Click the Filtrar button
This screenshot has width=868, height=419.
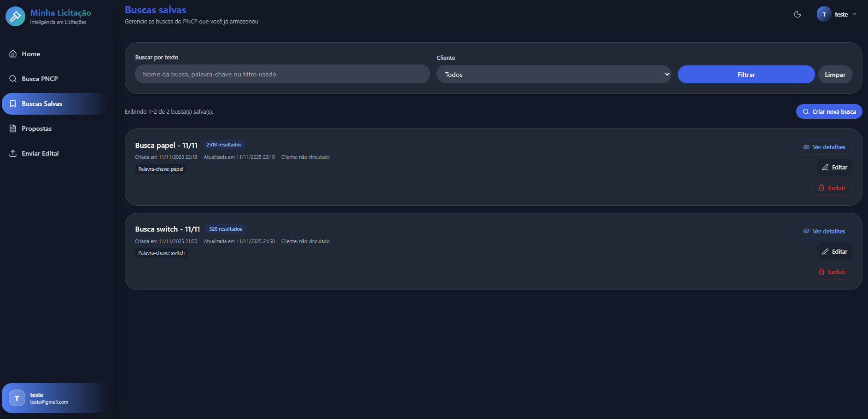click(x=746, y=74)
